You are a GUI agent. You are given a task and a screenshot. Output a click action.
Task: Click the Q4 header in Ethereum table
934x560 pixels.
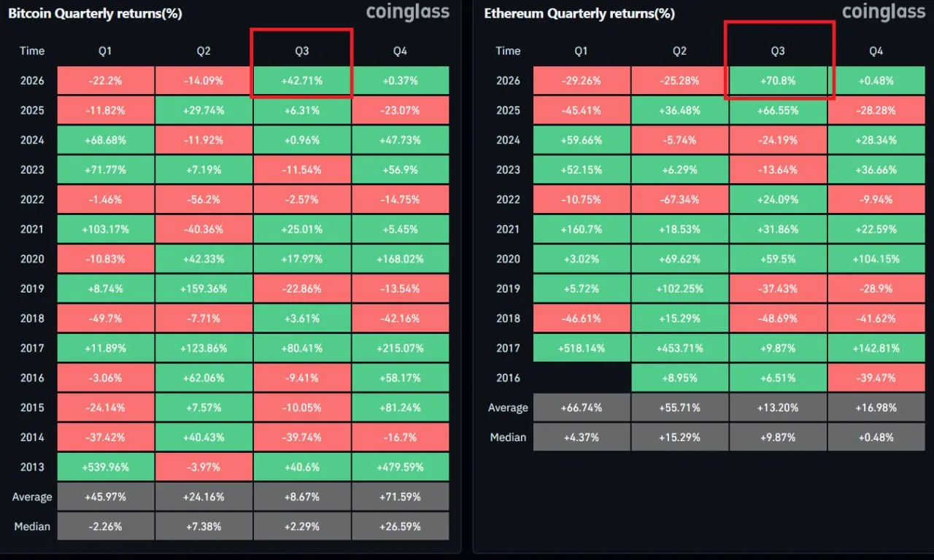pos(876,50)
